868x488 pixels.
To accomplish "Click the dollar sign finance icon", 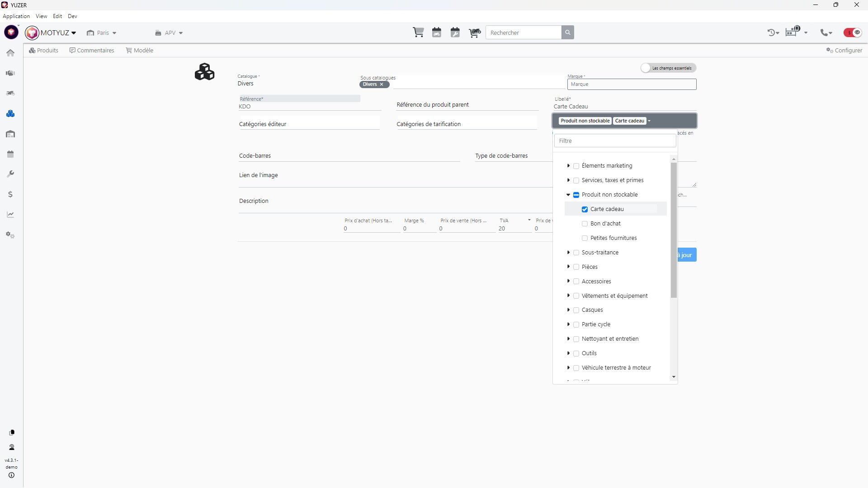I will [10, 194].
